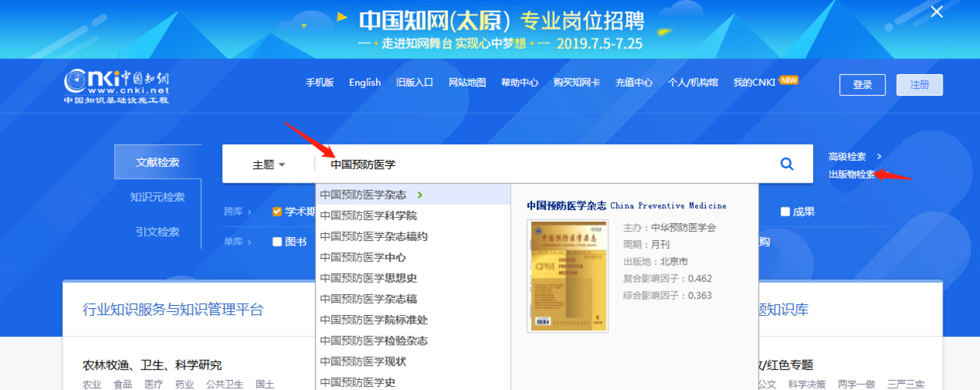
Task: Open 高级检索 link
Action: pos(847,157)
